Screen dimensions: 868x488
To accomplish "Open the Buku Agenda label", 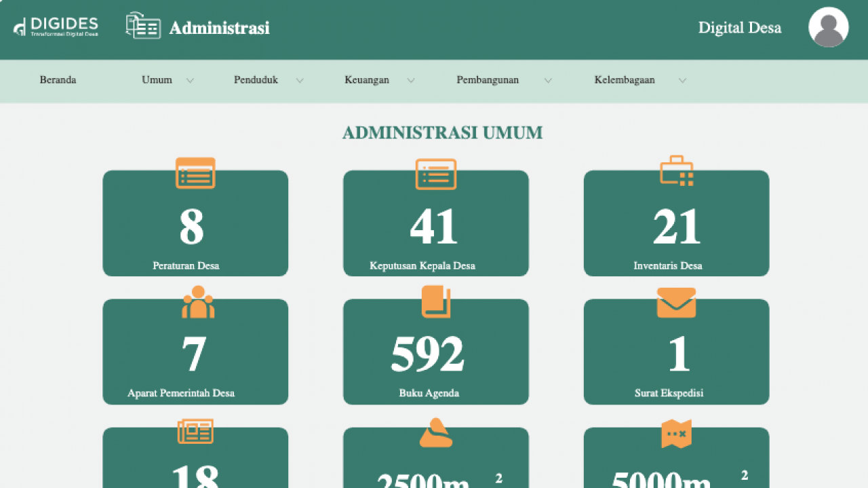I will (429, 393).
